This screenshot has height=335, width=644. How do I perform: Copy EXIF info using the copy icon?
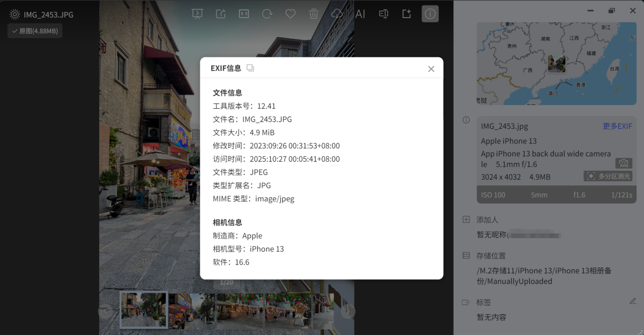pos(250,68)
